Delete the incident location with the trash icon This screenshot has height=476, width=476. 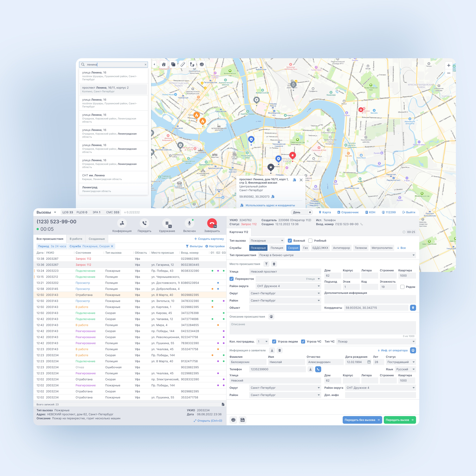click(274, 264)
